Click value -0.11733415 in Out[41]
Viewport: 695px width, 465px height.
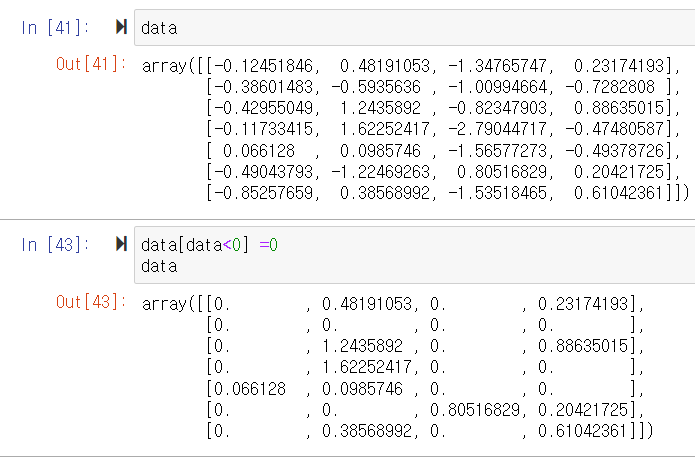[x=263, y=129]
